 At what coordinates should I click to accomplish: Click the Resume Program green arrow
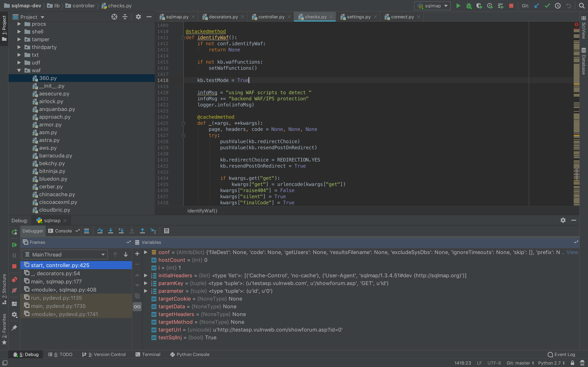(x=14, y=245)
